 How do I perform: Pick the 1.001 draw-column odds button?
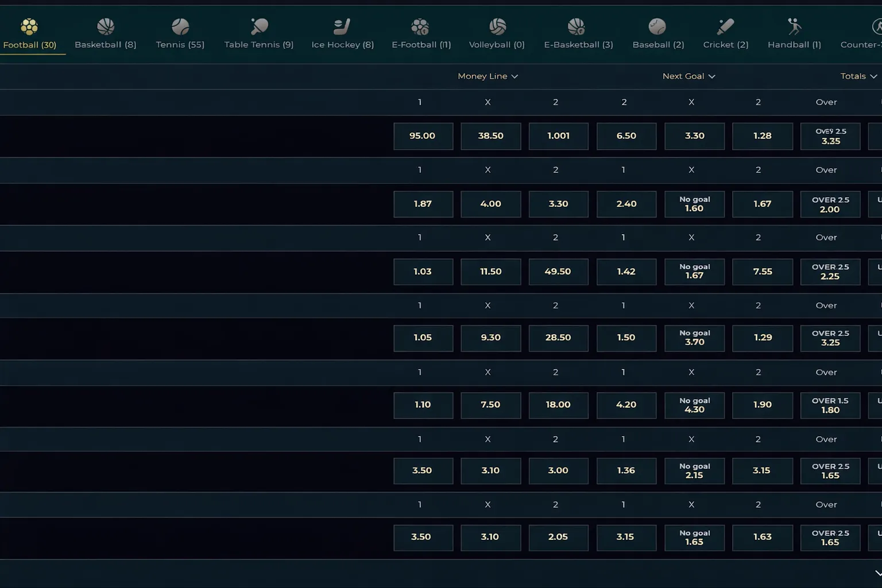point(558,136)
